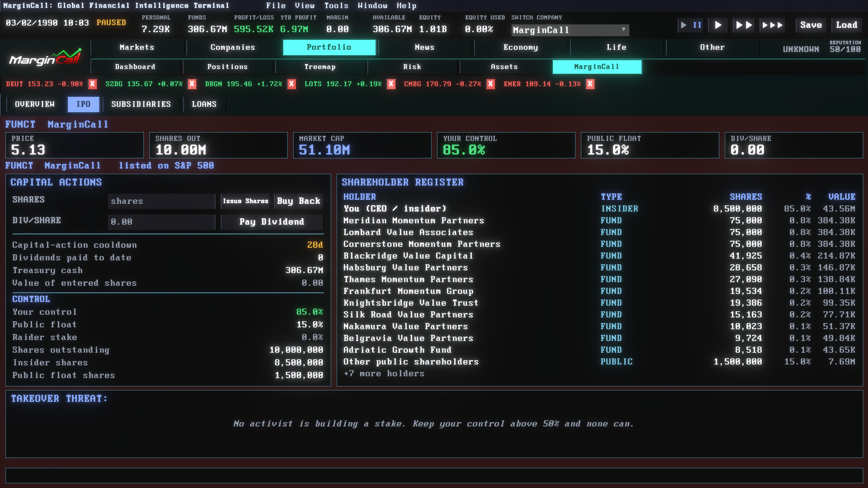Click the MarginCall logo
This screenshot has height=488, width=868.
coord(45,57)
